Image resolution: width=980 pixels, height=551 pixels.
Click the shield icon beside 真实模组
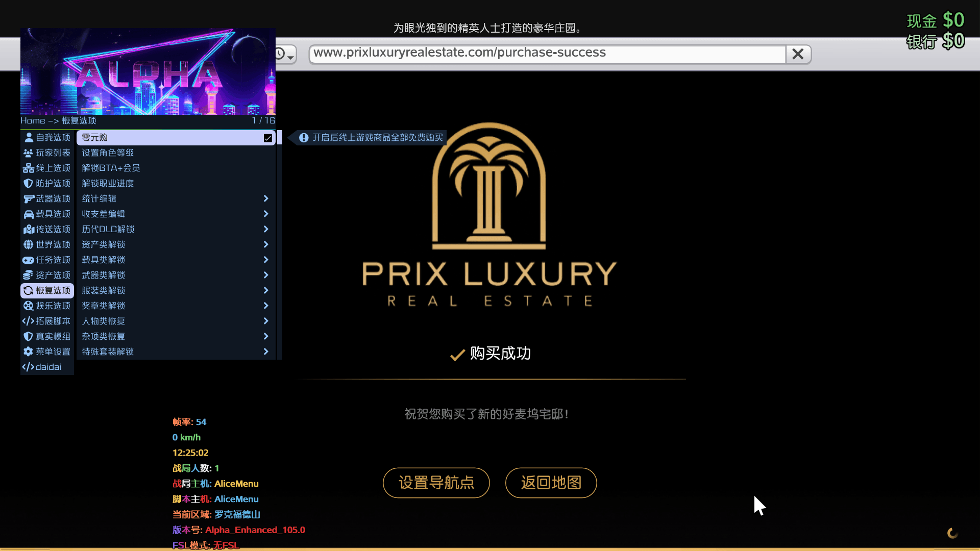(29, 336)
